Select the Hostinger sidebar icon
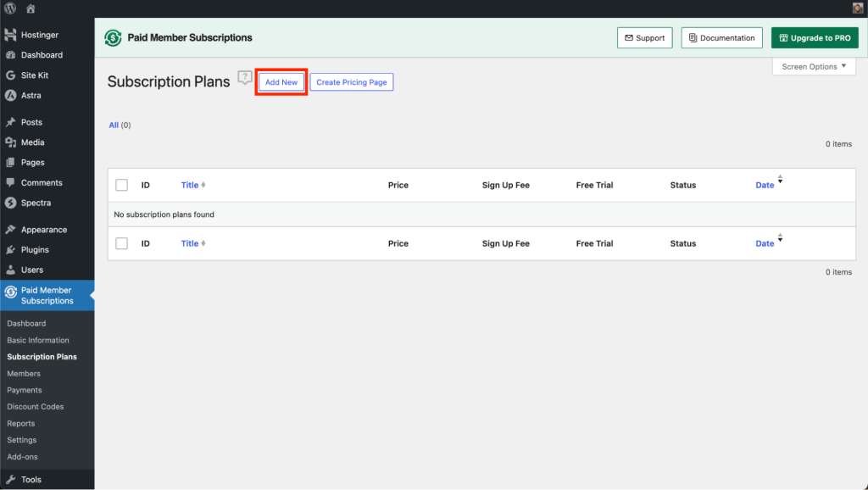This screenshot has width=868, height=490. [10, 34]
